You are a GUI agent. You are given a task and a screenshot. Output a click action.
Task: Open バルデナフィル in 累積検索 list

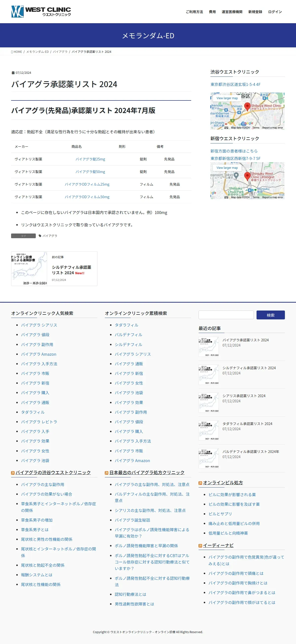pyautogui.click(x=129, y=335)
